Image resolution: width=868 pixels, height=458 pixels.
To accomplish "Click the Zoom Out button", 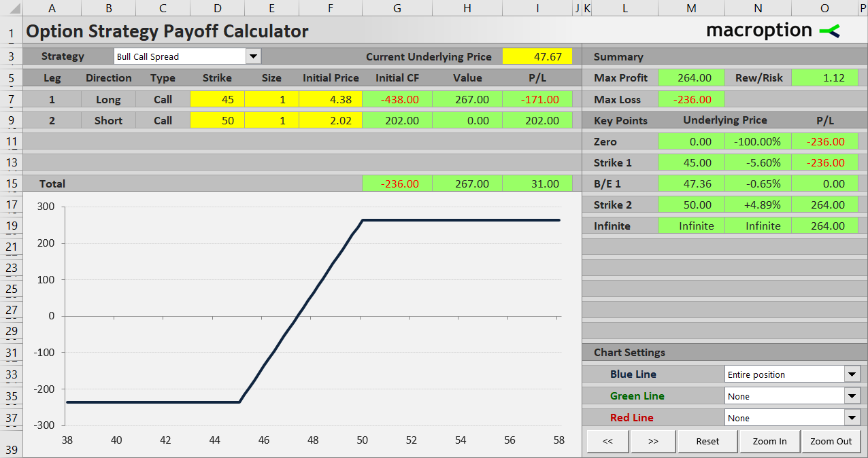I will [x=831, y=441].
